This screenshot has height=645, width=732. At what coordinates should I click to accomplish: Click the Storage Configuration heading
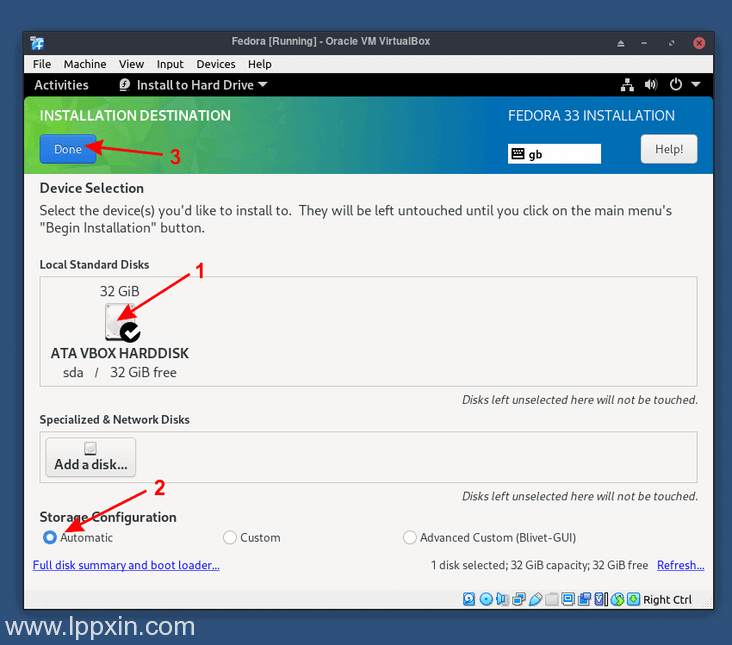[108, 517]
